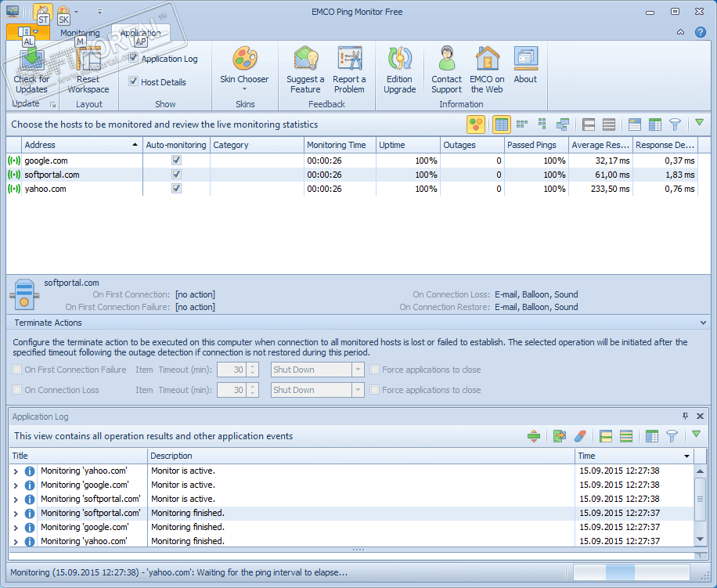Click the Application Log vertical scrollbar
The height and width of the screenshot is (588, 717).
[x=701, y=501]
